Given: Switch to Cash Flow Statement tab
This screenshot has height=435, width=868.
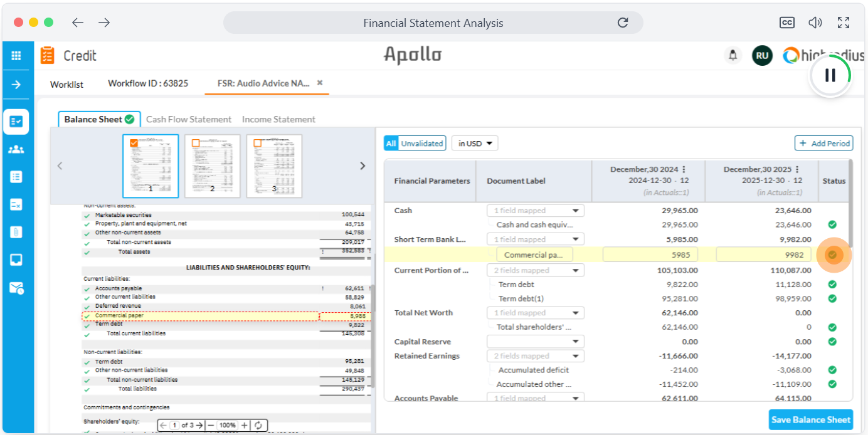Looking at the screenshot, I should coord(189,119).
